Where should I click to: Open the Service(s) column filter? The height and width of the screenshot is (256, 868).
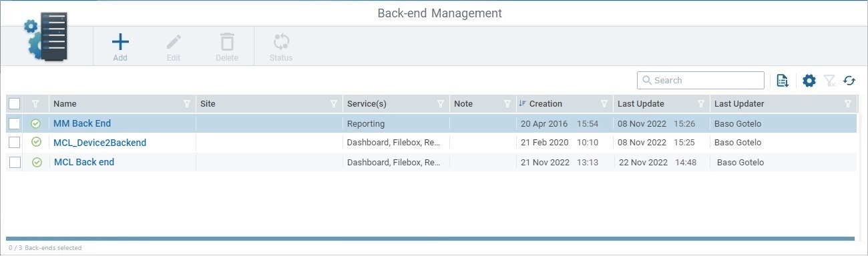coord(441,104)
